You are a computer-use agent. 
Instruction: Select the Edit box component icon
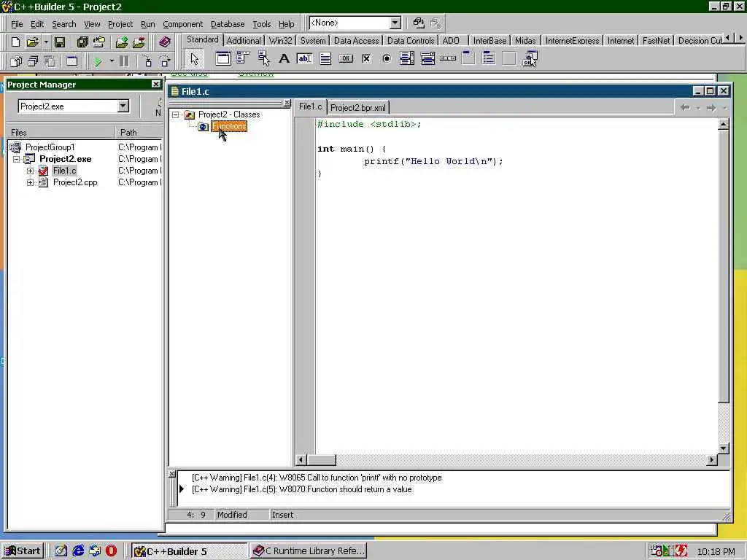pos(304,58)
